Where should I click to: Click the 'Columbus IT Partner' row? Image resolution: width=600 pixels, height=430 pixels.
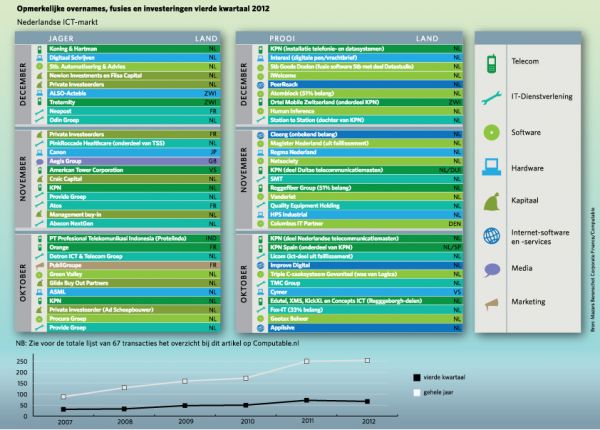click(x=365, y=223)
